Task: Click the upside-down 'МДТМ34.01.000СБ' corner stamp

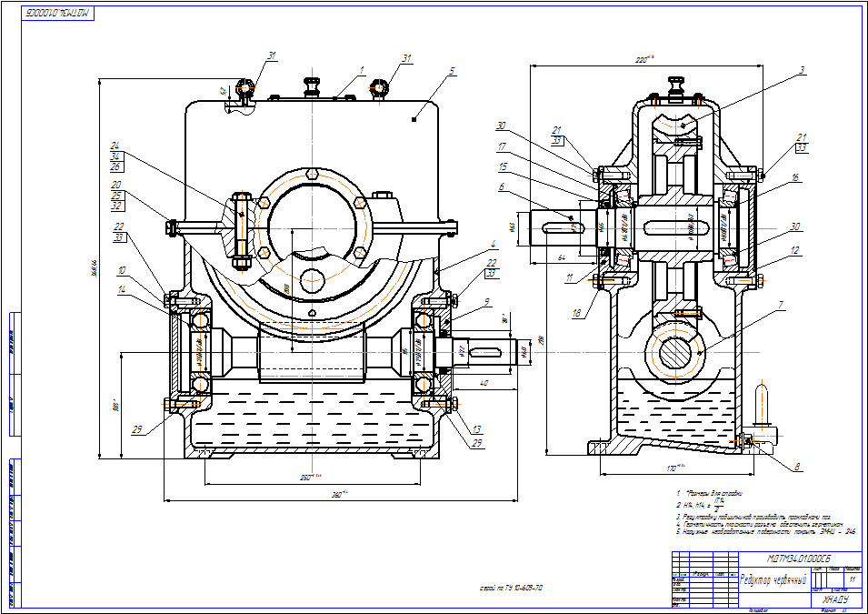Action: [x=58, y=14]
